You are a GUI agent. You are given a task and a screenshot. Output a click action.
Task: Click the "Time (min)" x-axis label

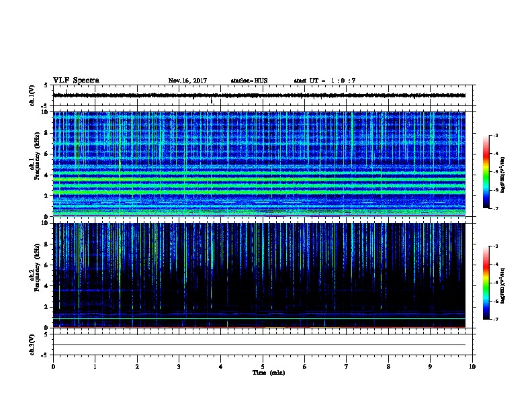pos(269,373)
